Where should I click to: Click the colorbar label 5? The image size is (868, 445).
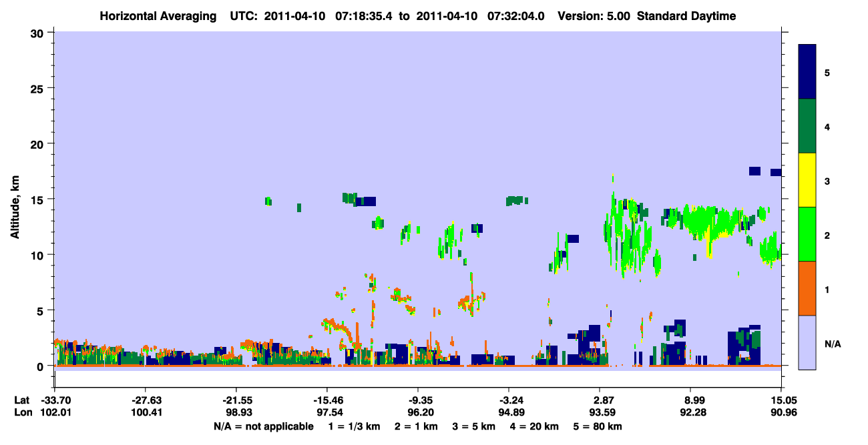click(x=827, y=72)
